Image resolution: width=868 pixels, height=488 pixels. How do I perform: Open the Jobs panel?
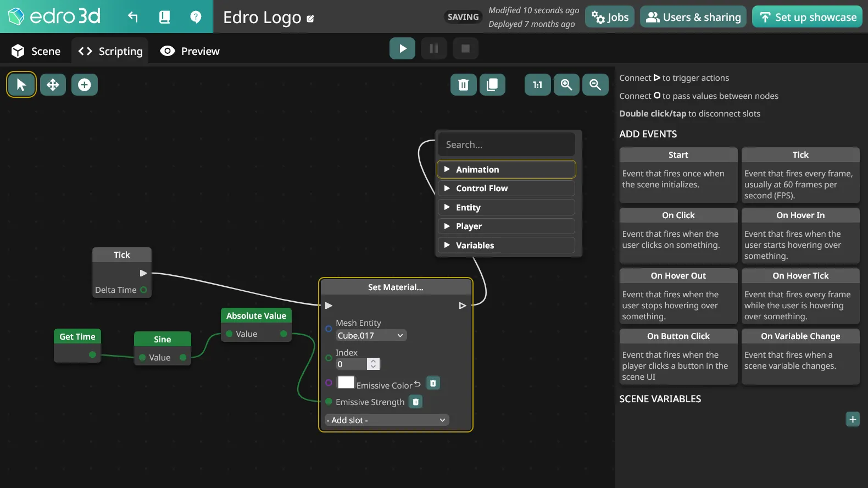pos(610,17)
